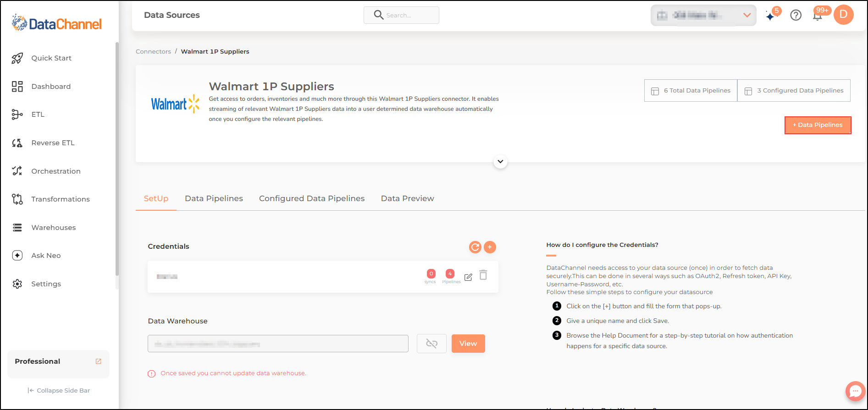Delete the saved credential
Screen dimensions: 868x410
pos(483,275)
